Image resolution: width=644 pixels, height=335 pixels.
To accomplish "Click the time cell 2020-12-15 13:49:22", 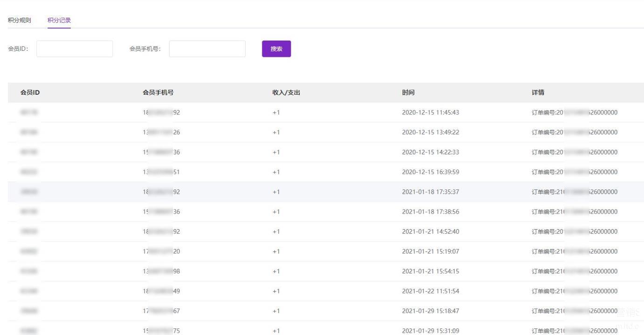I will 430,133.
